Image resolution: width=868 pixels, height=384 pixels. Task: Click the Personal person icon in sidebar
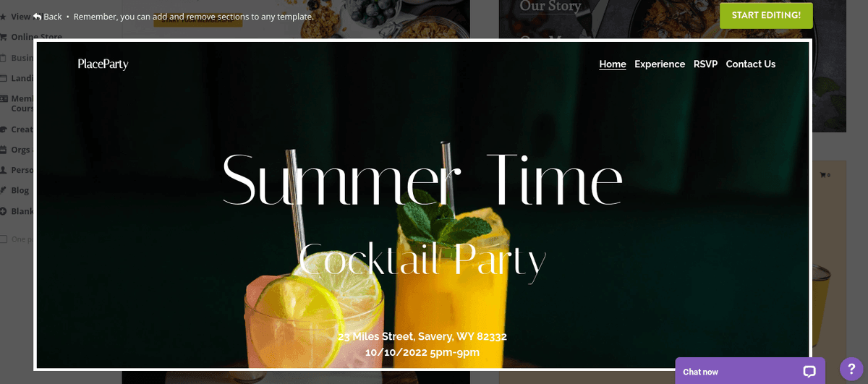pyautogui.click(x=4, y=170)
